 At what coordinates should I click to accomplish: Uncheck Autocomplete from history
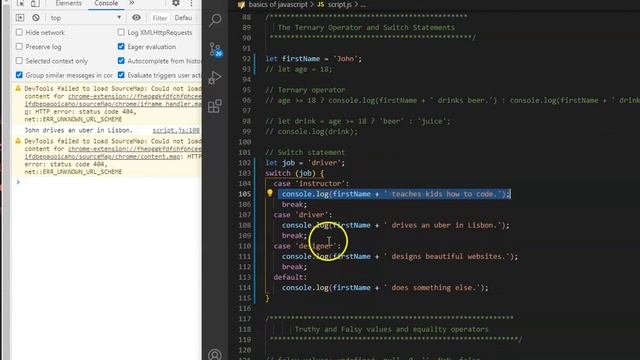pyautogui.click(x=121, y=61)
